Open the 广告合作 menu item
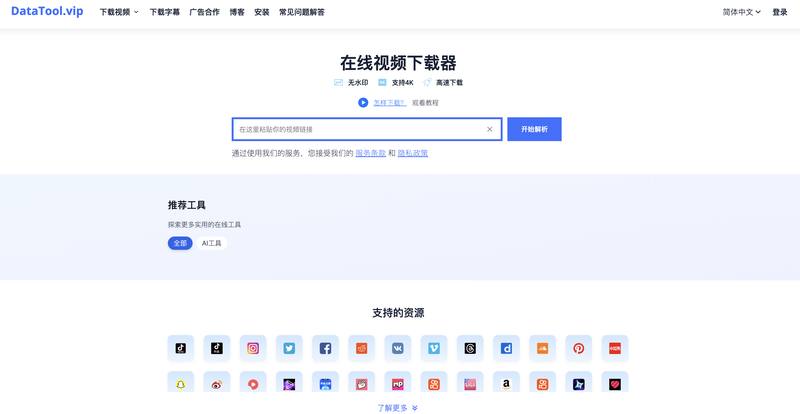The width and height of the screenshot is (800, 414). tap(205, 12)
